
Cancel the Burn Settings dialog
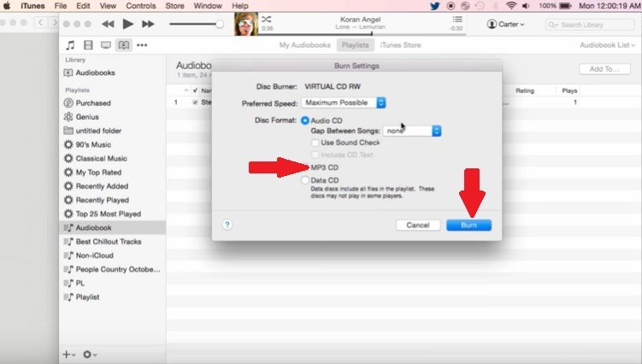click(418, 226)
